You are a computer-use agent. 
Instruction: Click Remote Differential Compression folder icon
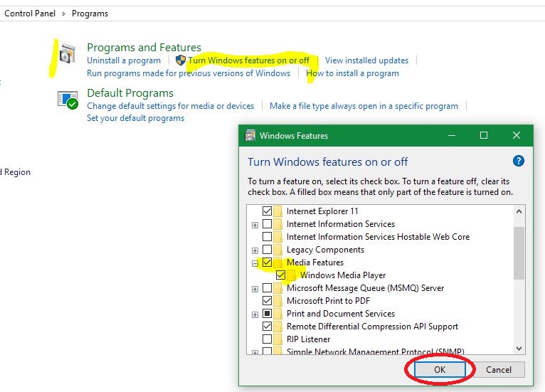pos(277,327)
